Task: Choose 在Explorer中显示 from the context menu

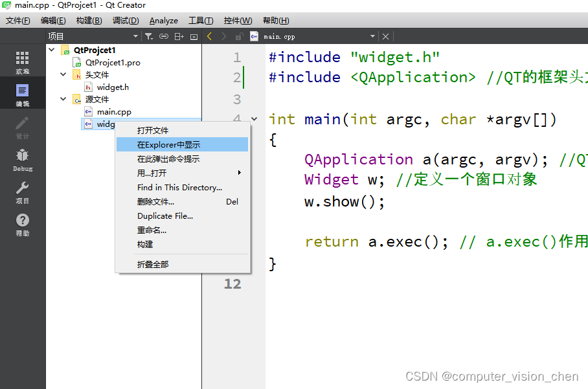Action: pos(182,144)
